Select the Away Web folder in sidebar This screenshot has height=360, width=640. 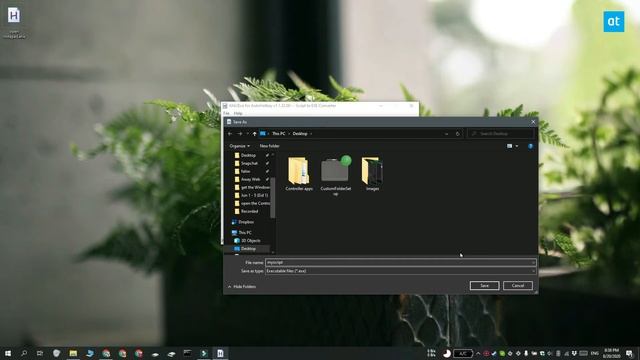click(250, 179)
